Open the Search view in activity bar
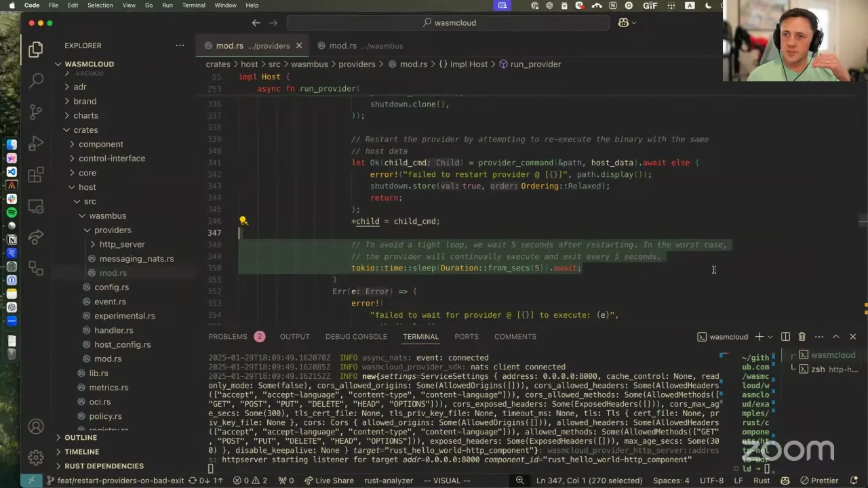The width and height of the screenshot is (868, 488). 36,81
